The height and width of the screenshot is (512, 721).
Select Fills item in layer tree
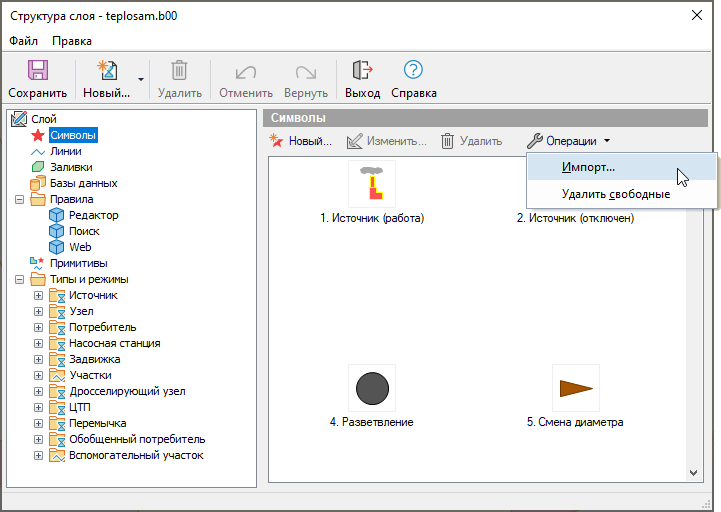pos(70,167)
